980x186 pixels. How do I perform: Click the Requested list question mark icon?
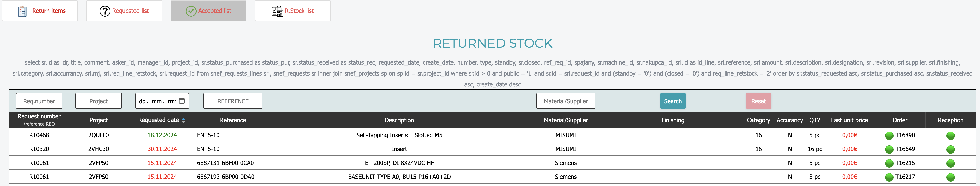pyautogui.click(x=105, y=11)
